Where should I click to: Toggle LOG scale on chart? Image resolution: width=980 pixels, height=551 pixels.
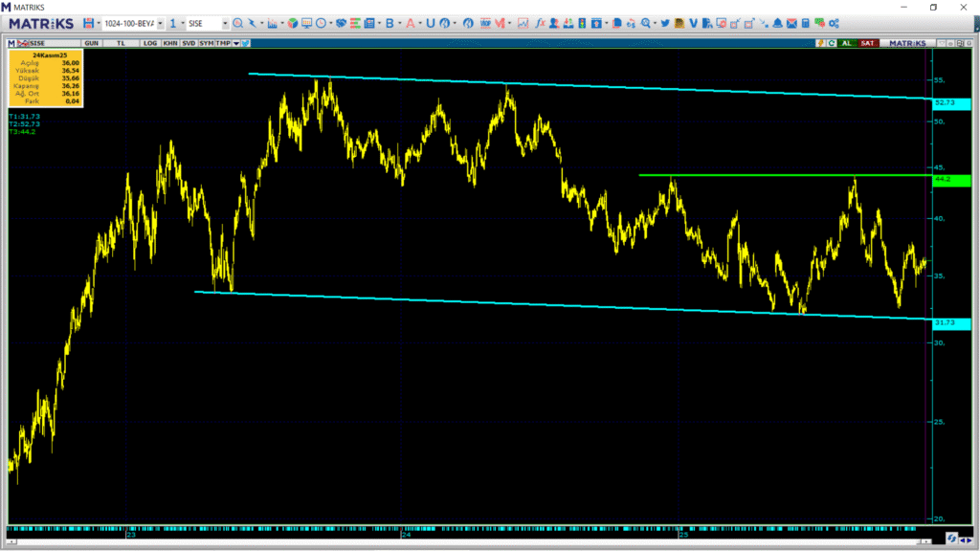149,43
